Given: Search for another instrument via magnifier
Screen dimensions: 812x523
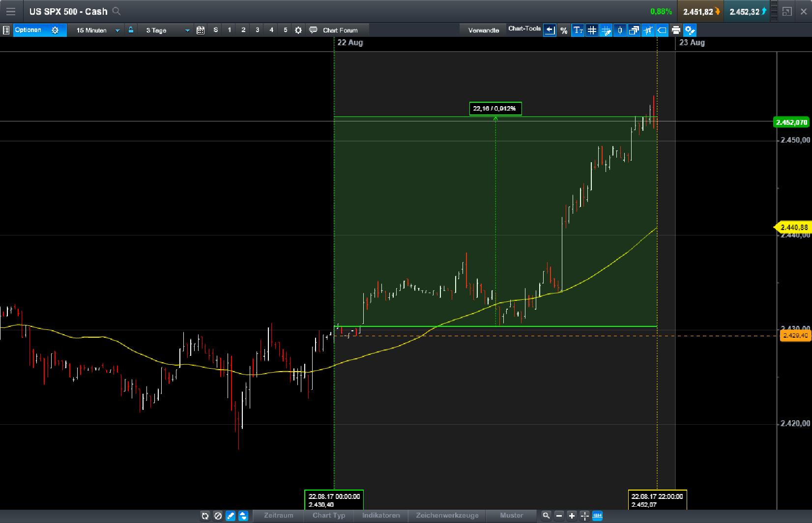Looking at the screenshot, I should [x=116, y=11].
